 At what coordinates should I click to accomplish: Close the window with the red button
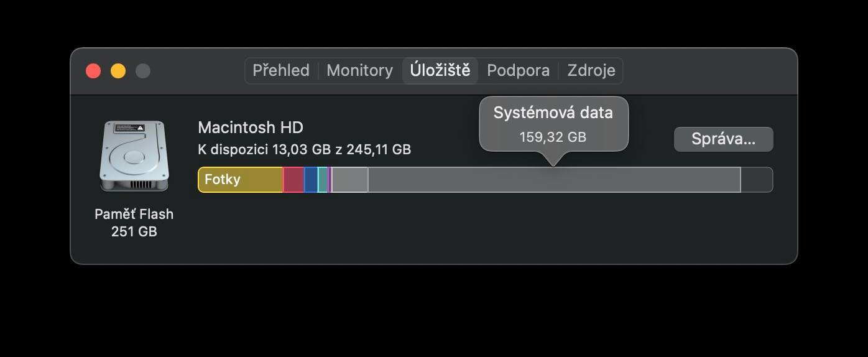point(93,71)
